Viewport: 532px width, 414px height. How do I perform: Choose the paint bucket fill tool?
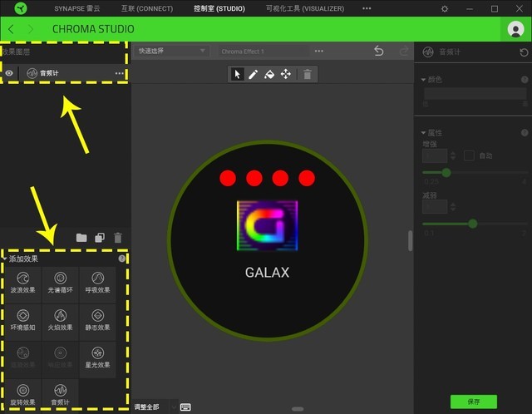tap(269, 74)
